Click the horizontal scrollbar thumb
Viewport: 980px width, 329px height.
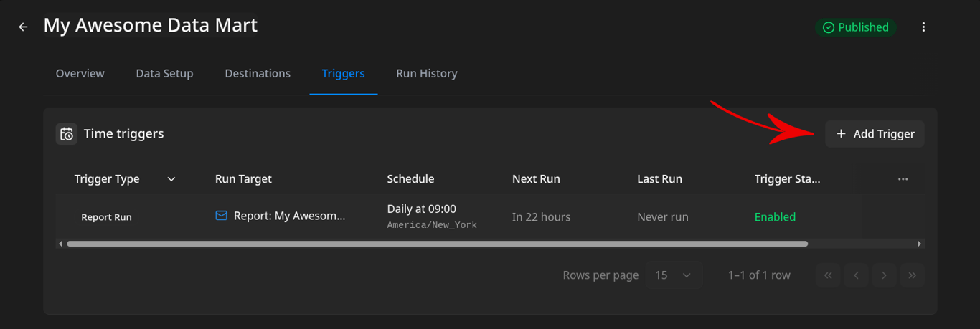coord(437,244)
